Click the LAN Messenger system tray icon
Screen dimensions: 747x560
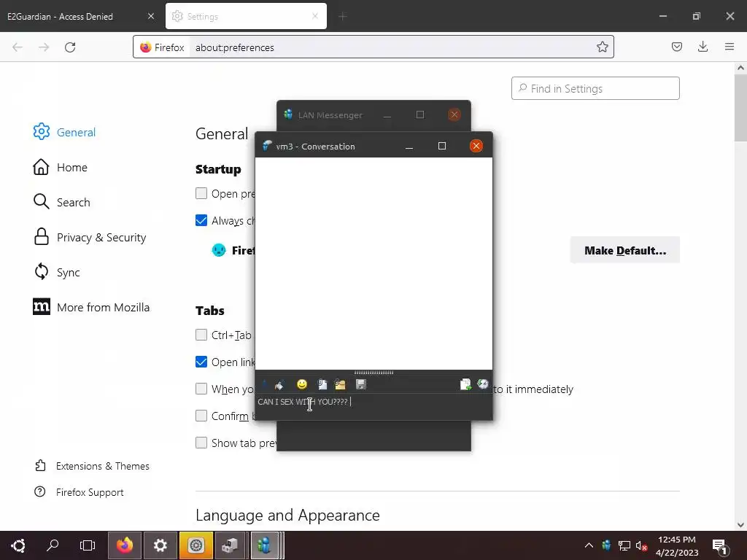click(x=606, y=545)
